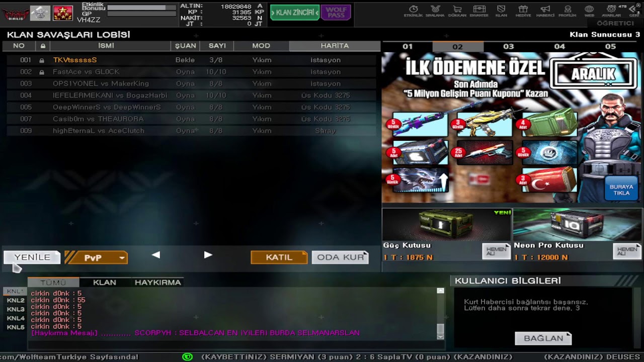Select the KNL5 chat channel
The width and height of the screenshot is (644, 362).
(15, 327)
